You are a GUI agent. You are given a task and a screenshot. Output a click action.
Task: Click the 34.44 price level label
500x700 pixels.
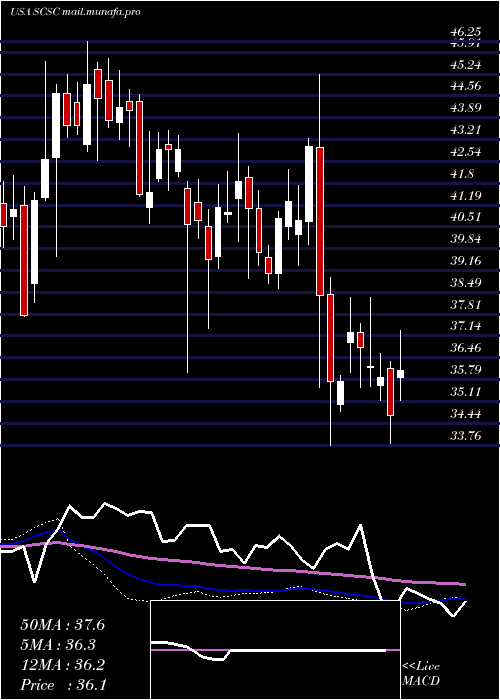pyautogui.click(x=466, y=413)
